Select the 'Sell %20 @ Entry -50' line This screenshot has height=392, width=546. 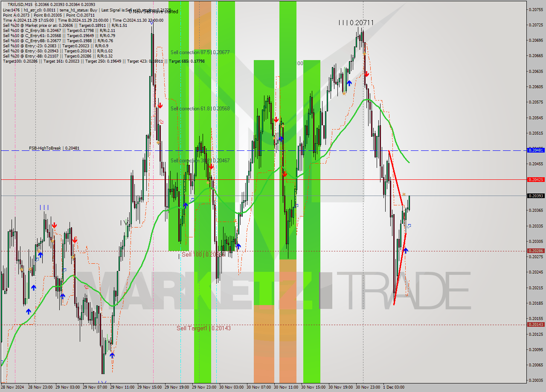[58, 51]
